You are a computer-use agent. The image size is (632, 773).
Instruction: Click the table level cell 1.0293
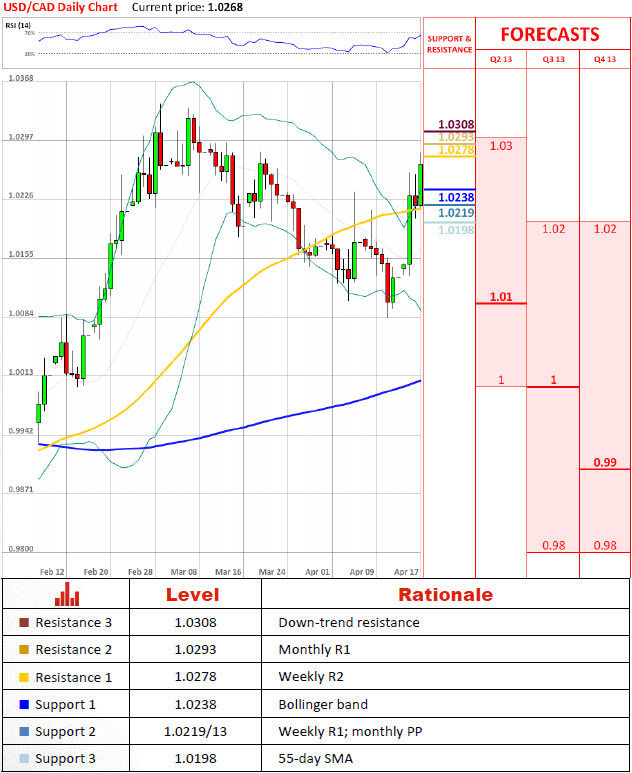[195, 650]
